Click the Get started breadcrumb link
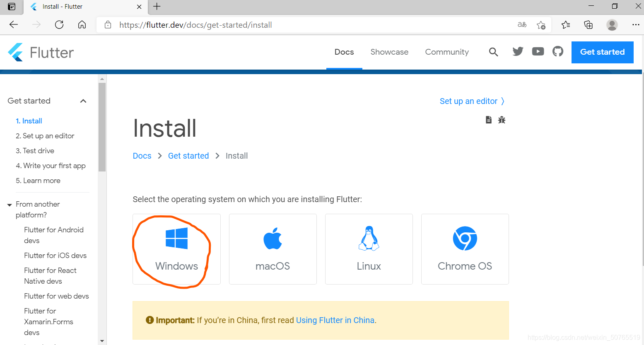 [188, 156]
